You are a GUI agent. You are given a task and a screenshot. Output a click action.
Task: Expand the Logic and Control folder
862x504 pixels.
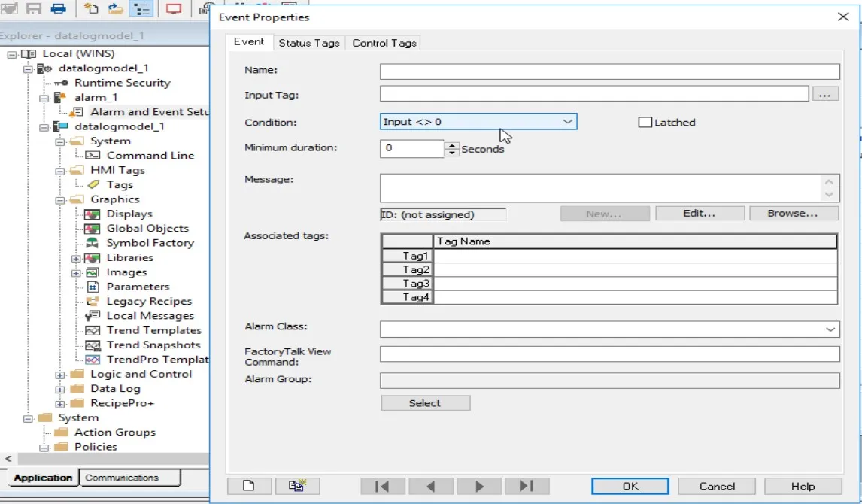[x=60, y=375]
